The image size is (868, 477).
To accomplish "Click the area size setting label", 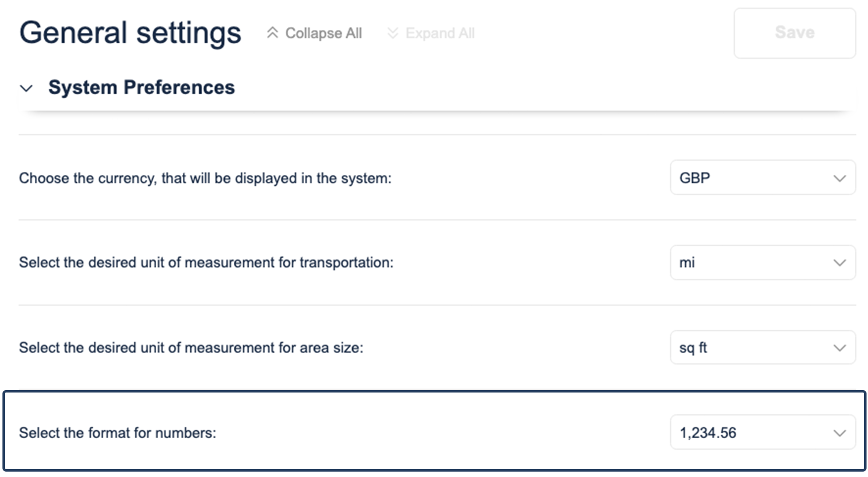I will coord(191,348).
